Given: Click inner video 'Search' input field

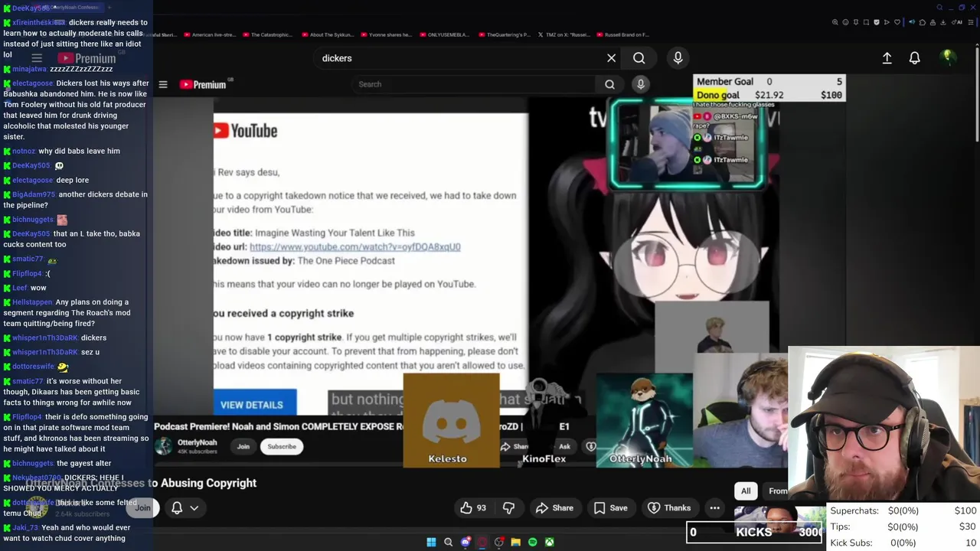Looking at the screenshot, I should coord(475,84).
